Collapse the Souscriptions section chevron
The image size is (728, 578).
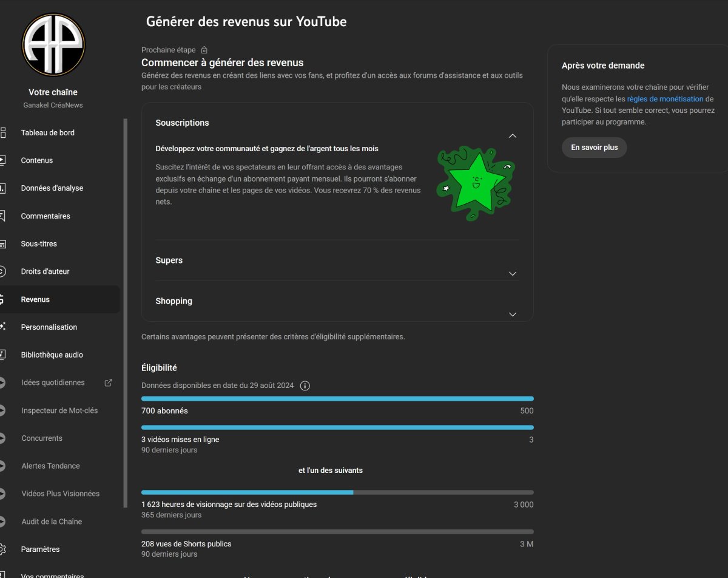click(513, 136)
